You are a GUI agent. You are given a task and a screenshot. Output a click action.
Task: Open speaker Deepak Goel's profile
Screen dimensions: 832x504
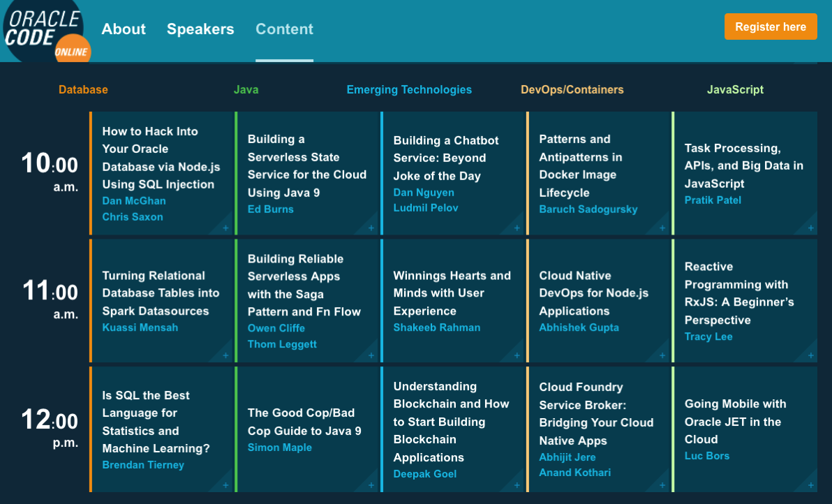tap(424, 474)
